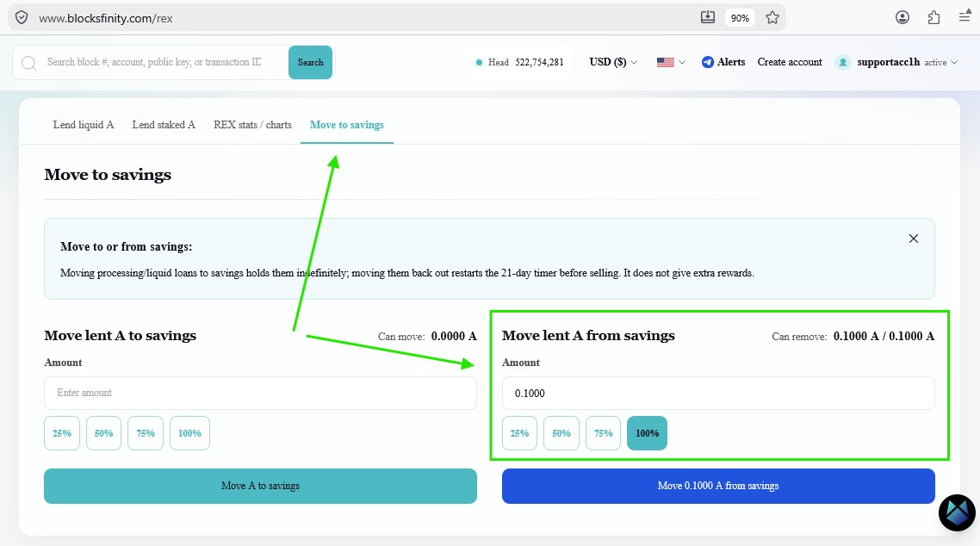Click the install-app icon in the address bar
980x546 pixels.
pos(708,17)
